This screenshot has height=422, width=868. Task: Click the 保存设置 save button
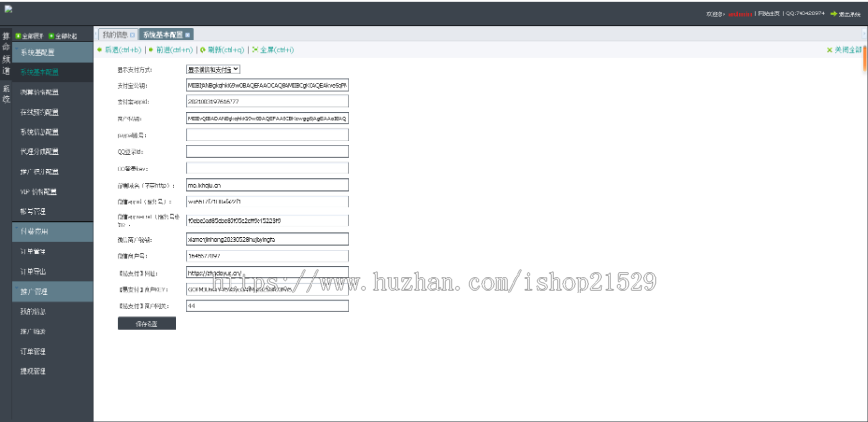(x=147, y=324)
